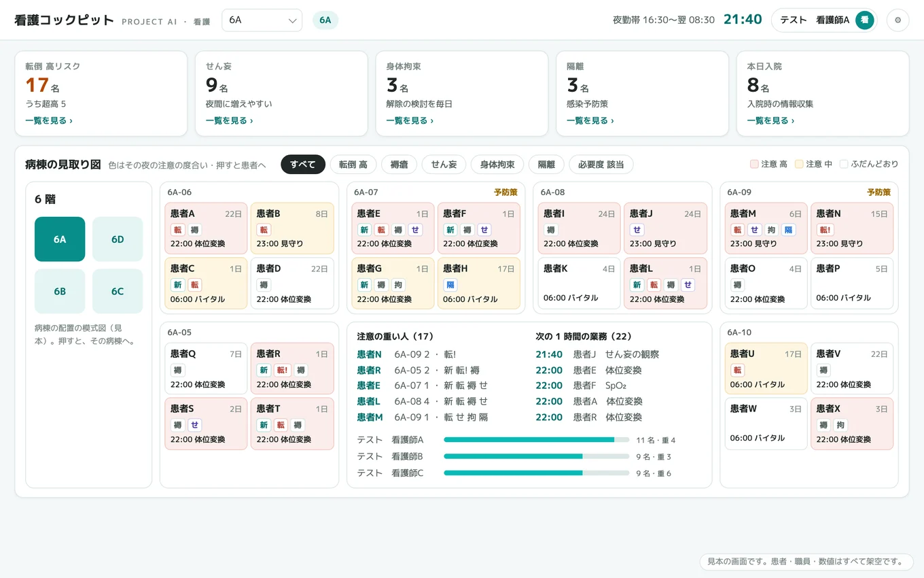924x578 pixels.
Task: Select the すべて filter chip
Action: pos(303,165)
